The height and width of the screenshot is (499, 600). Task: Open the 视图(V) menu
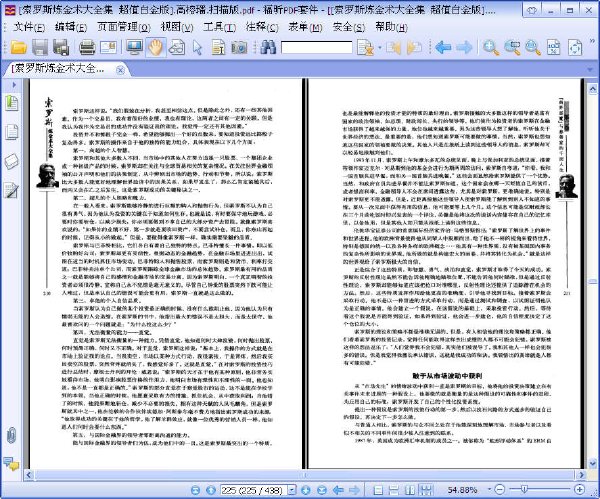pos(177,27)
